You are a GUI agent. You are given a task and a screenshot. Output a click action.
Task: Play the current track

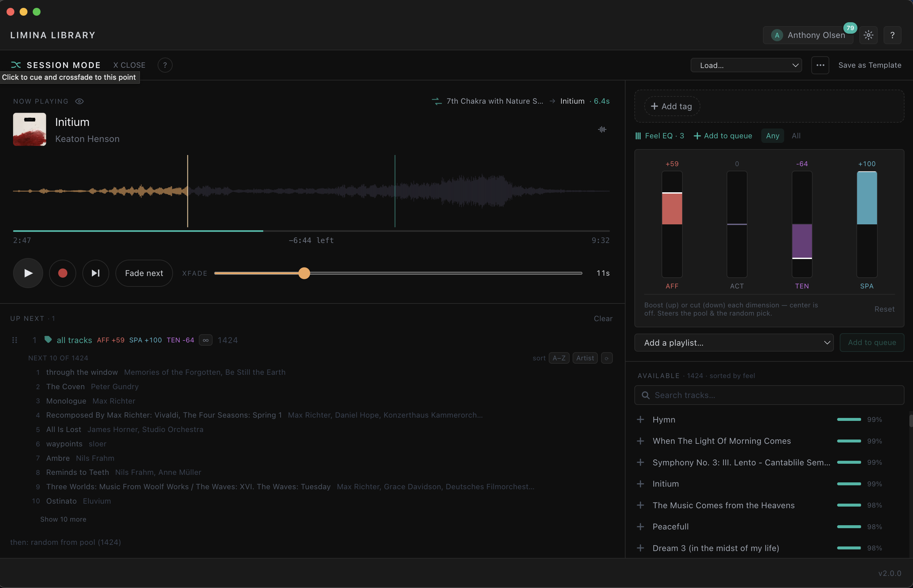click(28, 273)
